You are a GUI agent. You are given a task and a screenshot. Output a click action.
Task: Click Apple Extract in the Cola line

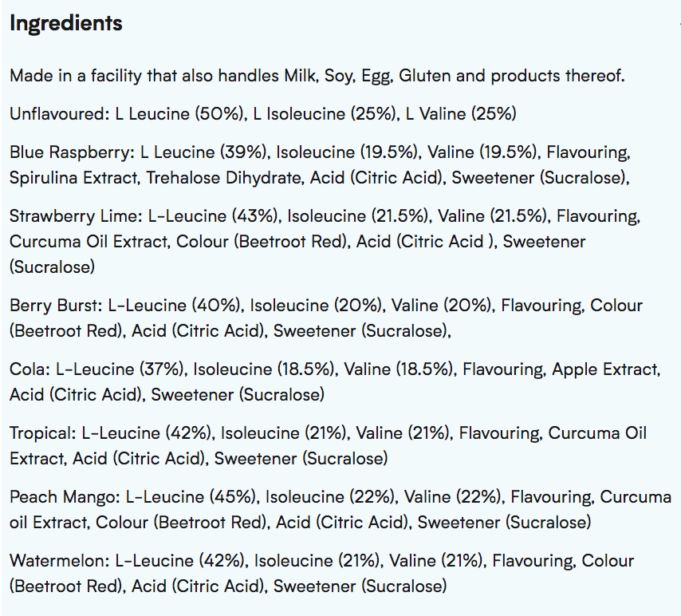606,369
